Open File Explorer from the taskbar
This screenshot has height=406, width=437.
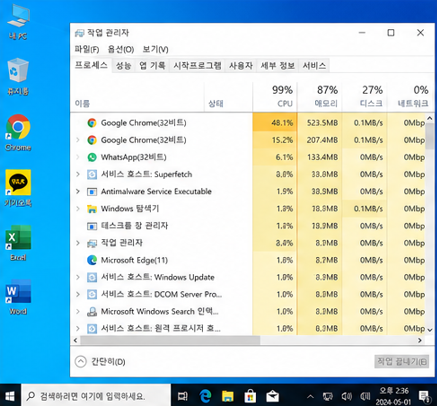coord(228,396)
